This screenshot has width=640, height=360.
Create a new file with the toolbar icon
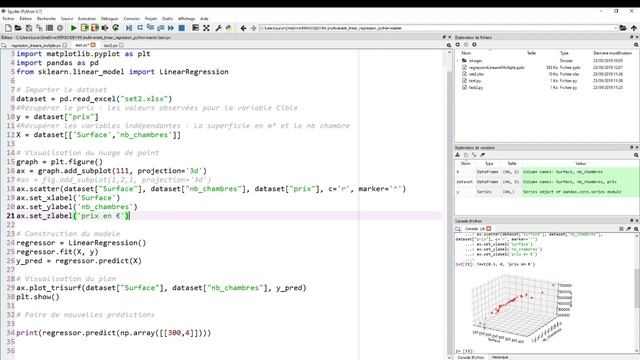(8, 28)
